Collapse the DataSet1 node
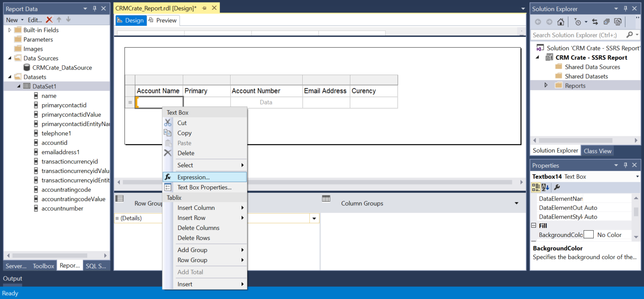 [x=18, y=86]
